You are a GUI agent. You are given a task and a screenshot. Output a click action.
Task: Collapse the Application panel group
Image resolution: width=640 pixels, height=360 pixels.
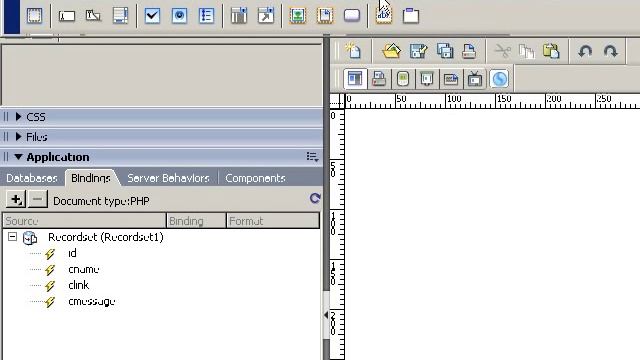click(18, 157)
